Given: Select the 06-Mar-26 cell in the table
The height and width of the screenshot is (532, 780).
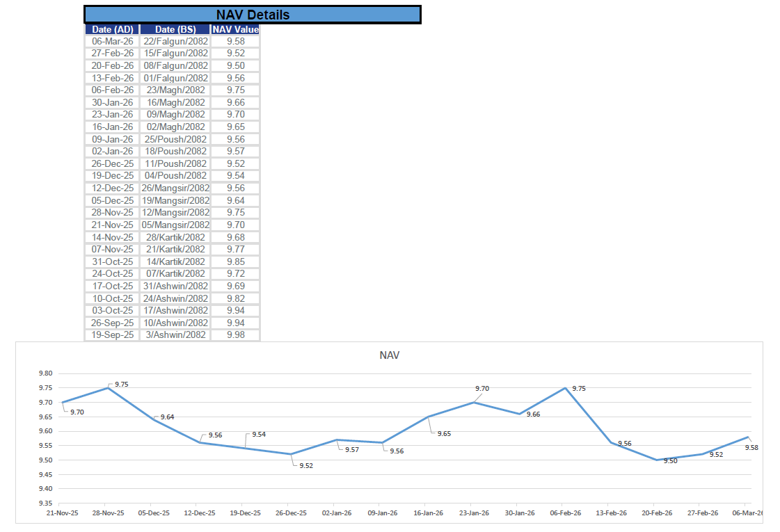Looking at the screenshot, I should [112, 41].
